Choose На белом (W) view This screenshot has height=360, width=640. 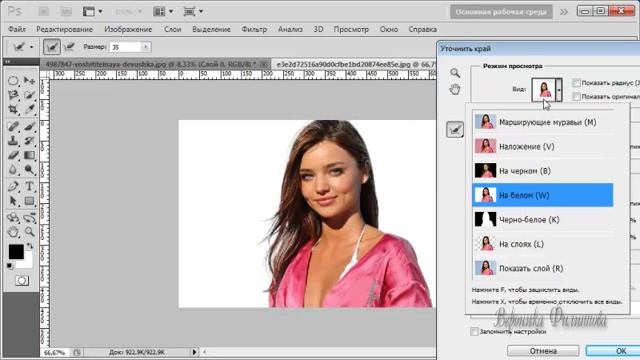[x=543, y=195]
